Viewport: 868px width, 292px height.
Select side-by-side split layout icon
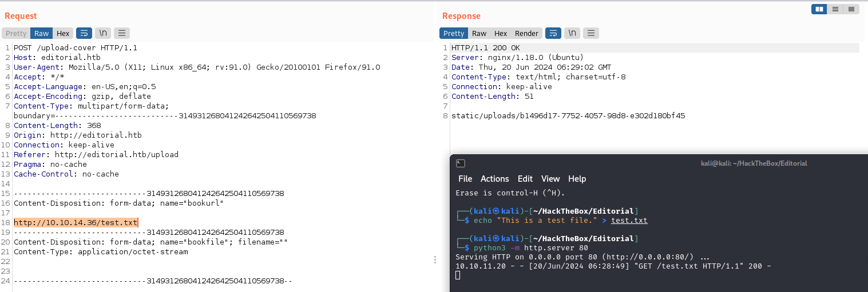pyautogui.click(x=819, y=9)
